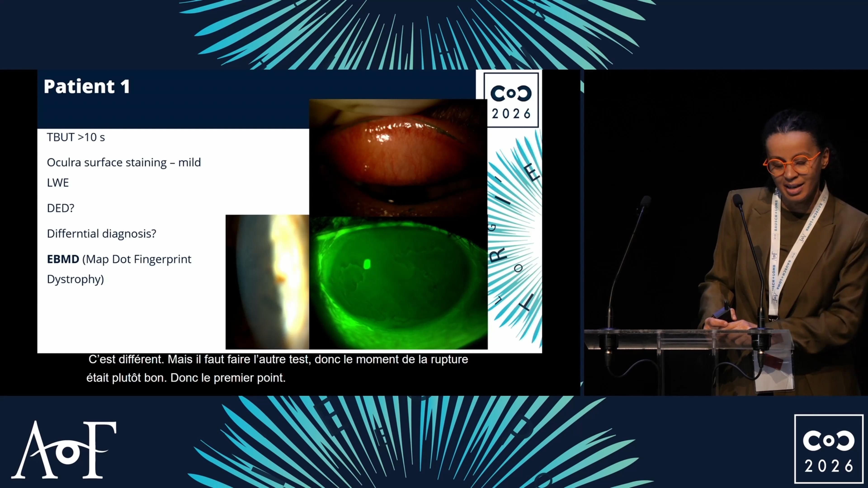Click the subtitle line ending "Donc le premier point."
868x488 pixels.
186,378
